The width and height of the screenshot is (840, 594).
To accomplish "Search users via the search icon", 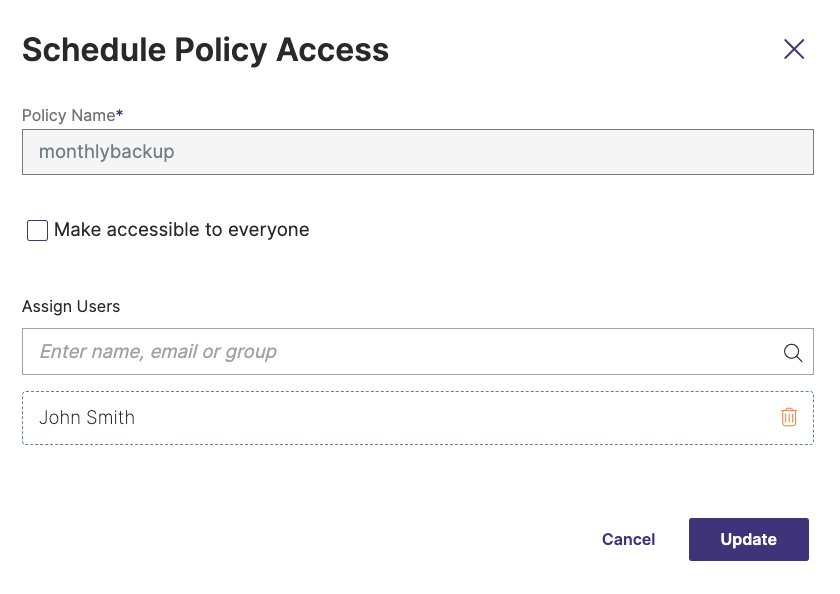I will 793,352.
